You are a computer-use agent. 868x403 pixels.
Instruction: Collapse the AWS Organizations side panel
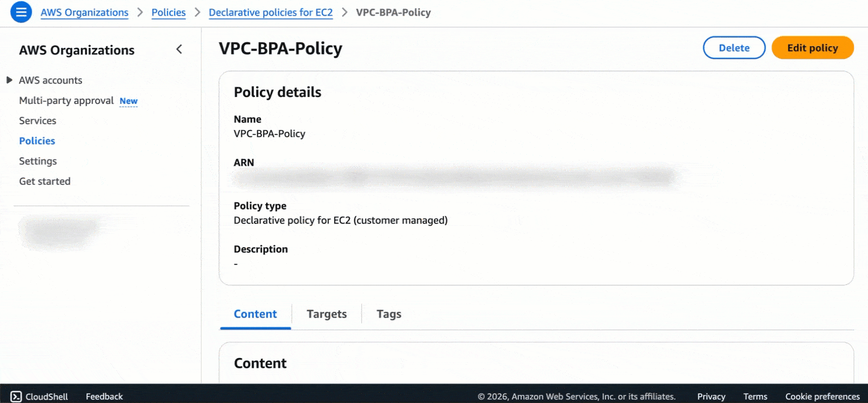(x=179, y=50)
